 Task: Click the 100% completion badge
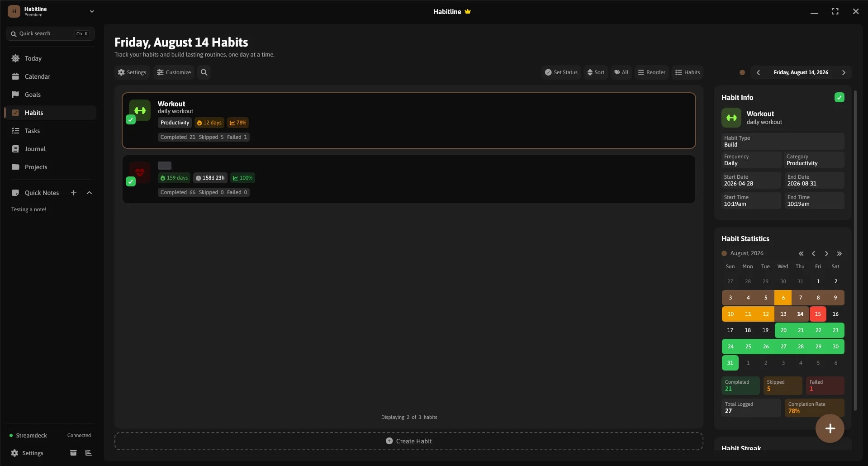[242, 178]
